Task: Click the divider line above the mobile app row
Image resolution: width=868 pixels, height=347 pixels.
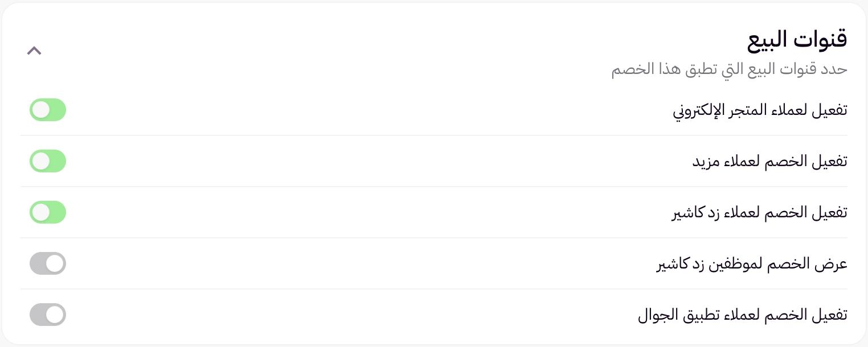Action: click(x=434, y=289)
